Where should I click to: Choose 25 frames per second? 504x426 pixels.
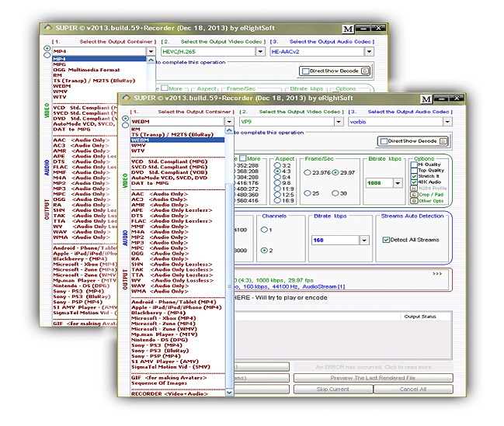click(308, 193)
